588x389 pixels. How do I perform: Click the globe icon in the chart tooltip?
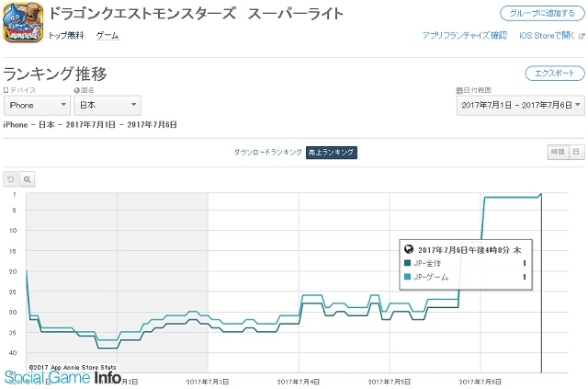[409, 249]
